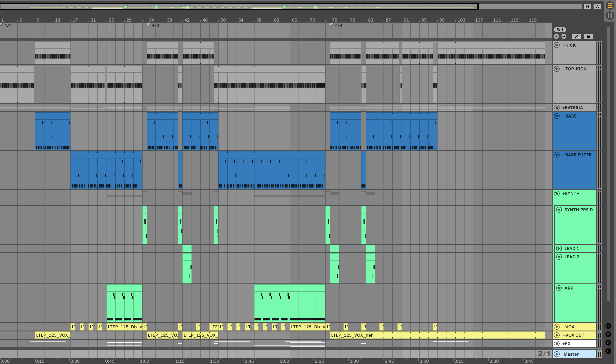Jump to next locator arrow

click(564, 36)
